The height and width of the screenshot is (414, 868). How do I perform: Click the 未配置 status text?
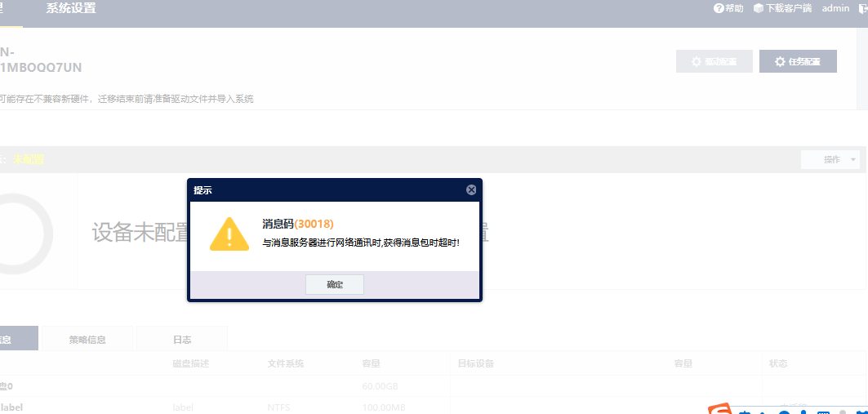[29, 159]
